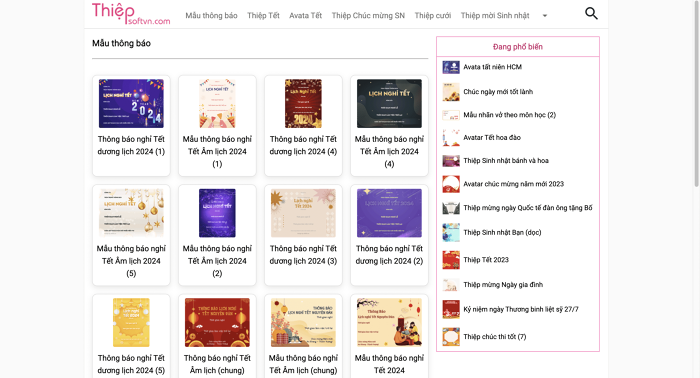Open the Mẫu thông báo menu
The height and width of the screenshot is (378, 700).
click(211, 16)
